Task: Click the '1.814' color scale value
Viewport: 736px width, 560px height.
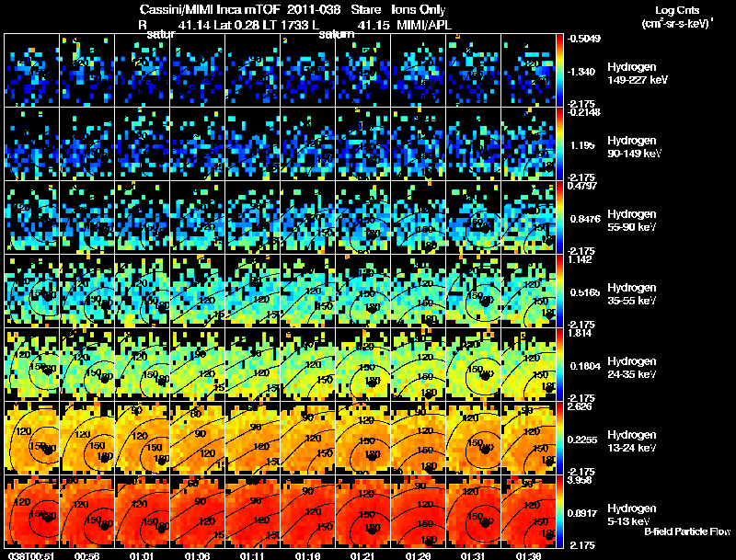Action: tap(580, 333)
